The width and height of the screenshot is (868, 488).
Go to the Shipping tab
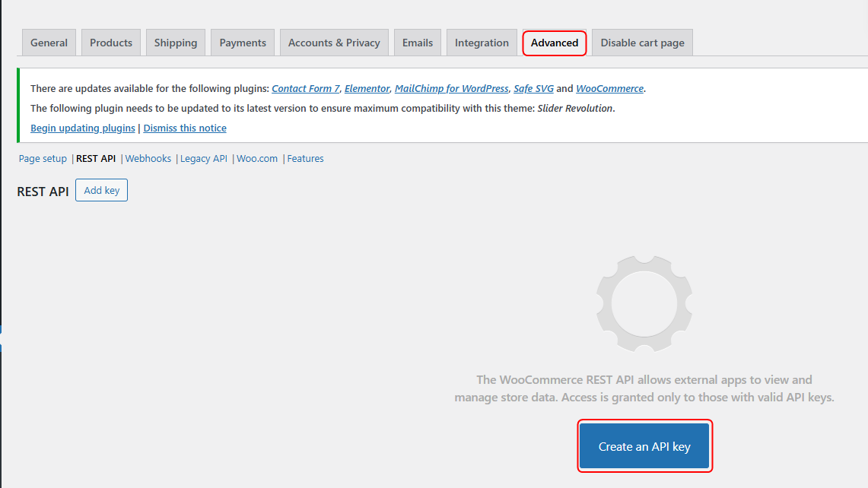tap(176, 43)
